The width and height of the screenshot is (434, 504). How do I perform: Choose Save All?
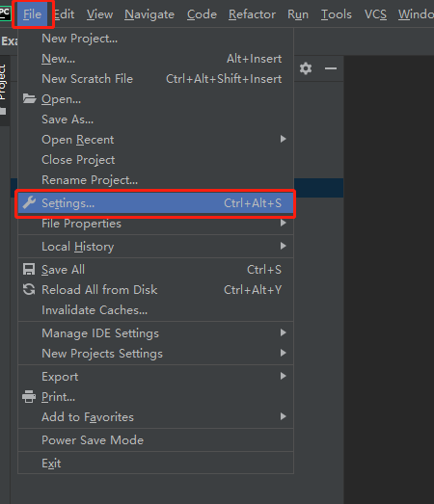155,270
